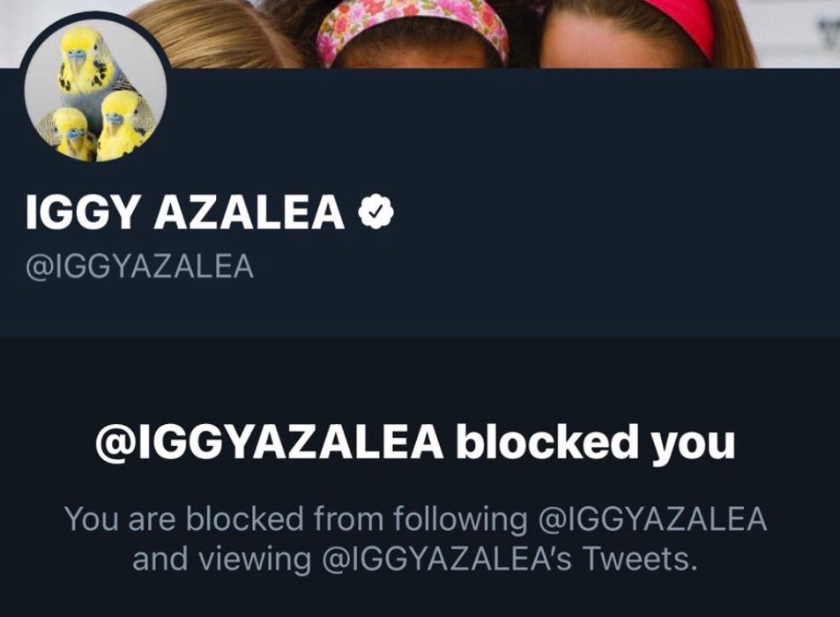Click the '@IGGYAZALEA blocked you' heading
This screenshot has width=840, height=617.
point(414,445)
